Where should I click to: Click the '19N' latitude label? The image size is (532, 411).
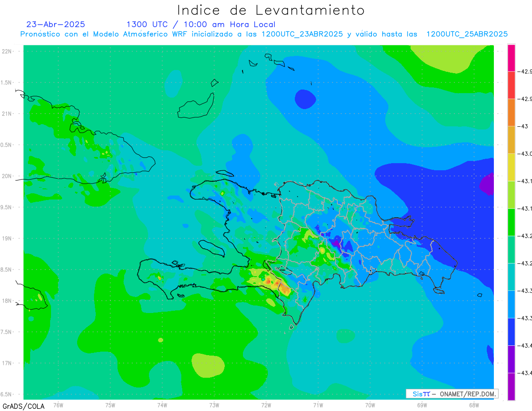8,239
